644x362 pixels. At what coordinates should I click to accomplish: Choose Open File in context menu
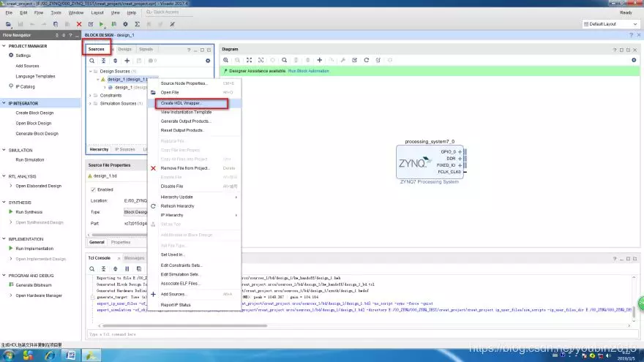click(170, 92)
